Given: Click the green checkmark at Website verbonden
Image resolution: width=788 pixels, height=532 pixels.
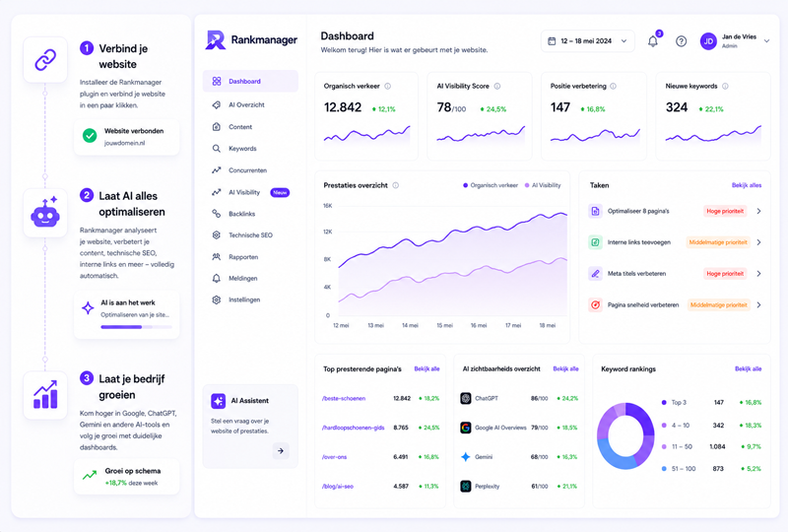Looking at the screenshot, I should (x=90, y=136).
